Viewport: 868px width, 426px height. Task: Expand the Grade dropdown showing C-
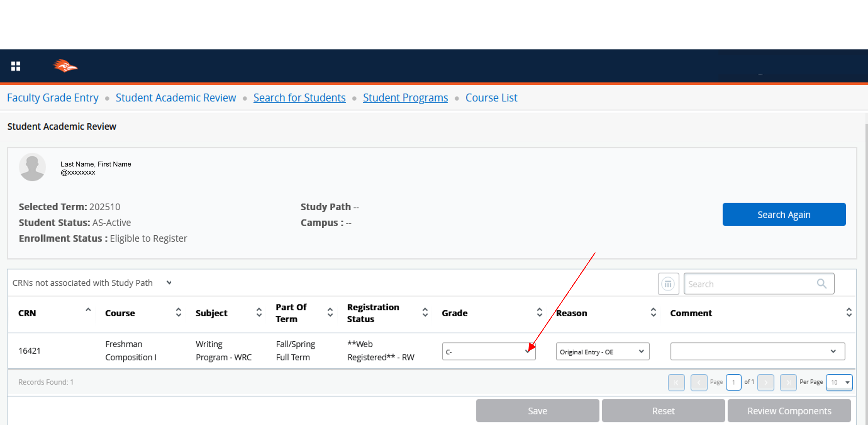(489, 352)
